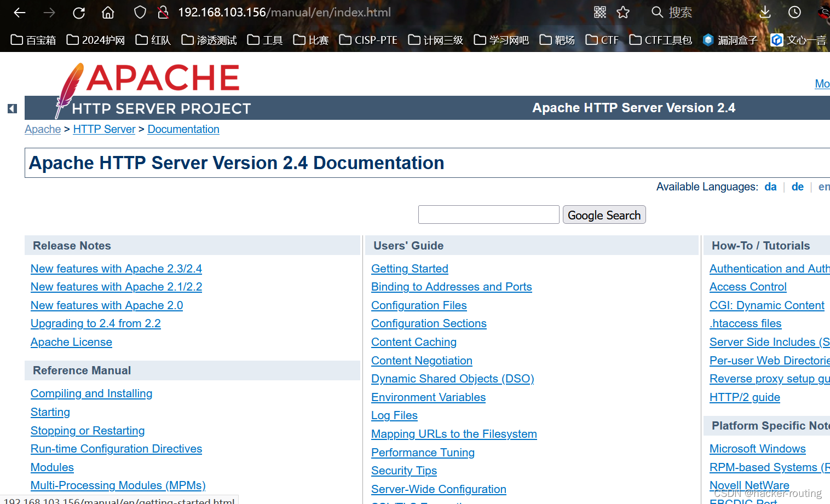Image resolution: width=830 pixels, height=504 pixels.
Task: Open the Log Files link
Action: 394,415
